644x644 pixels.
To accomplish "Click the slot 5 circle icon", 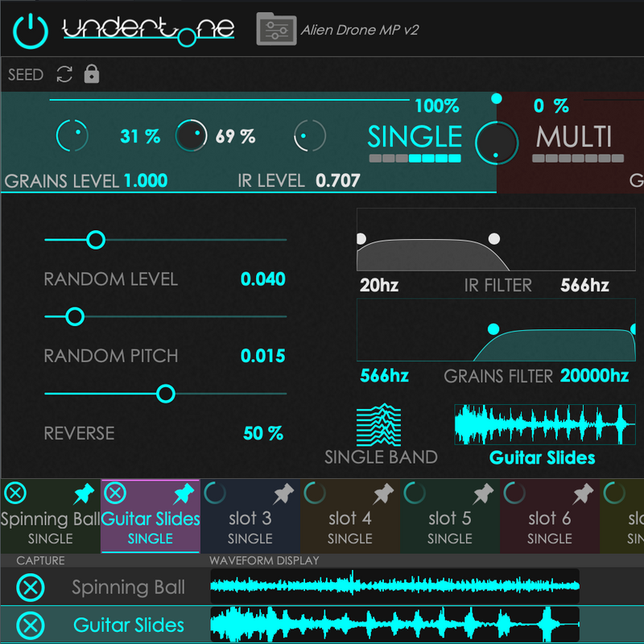I will (415, 493).
